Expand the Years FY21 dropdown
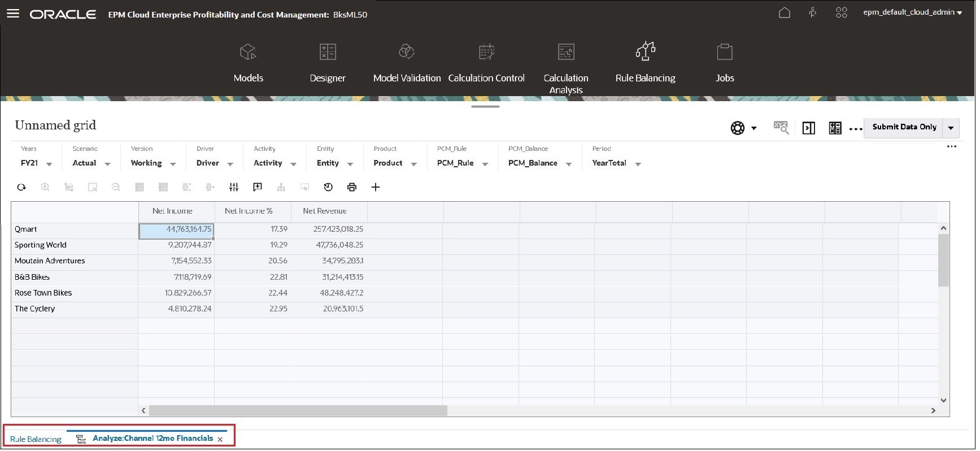980x451 pixels. click(49, 164)
